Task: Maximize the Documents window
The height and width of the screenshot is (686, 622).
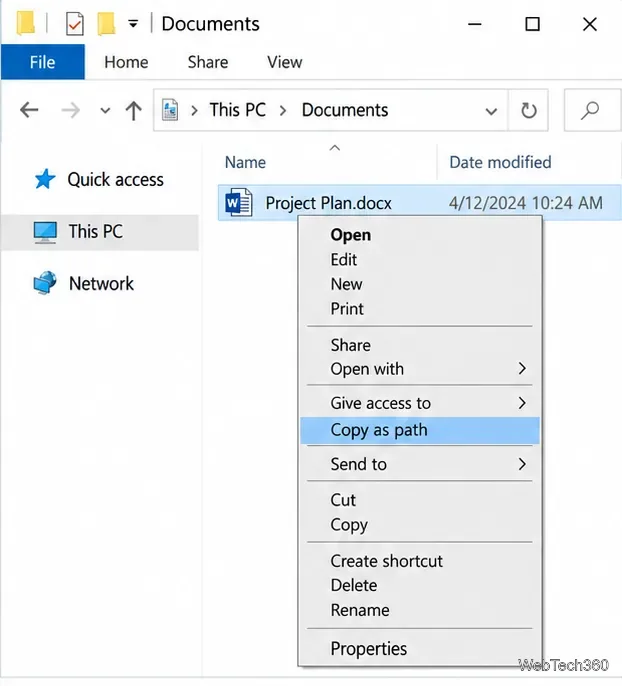Action: point(532,24)
